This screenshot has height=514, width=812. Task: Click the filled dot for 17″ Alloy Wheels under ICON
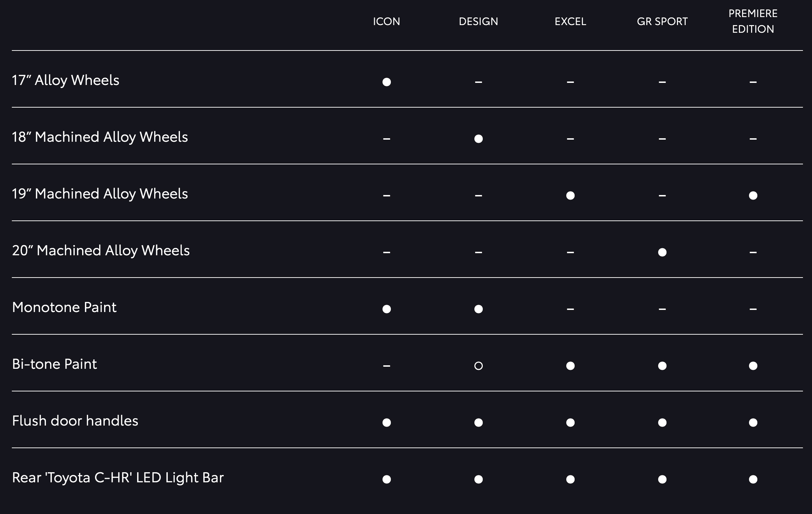pyautogui.click(x=386, y=82)
